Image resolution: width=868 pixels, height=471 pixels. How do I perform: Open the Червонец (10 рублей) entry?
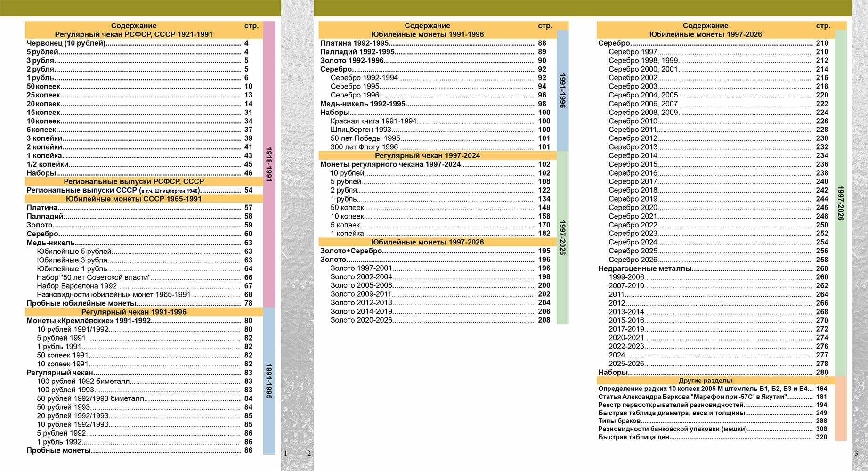click(66, 43)
